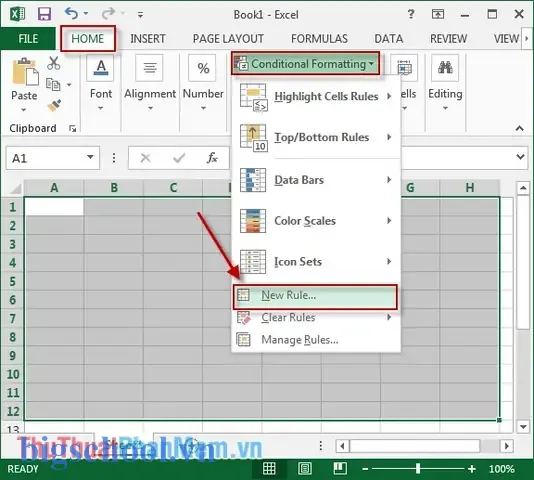Undo the last action

click(72, 14)
